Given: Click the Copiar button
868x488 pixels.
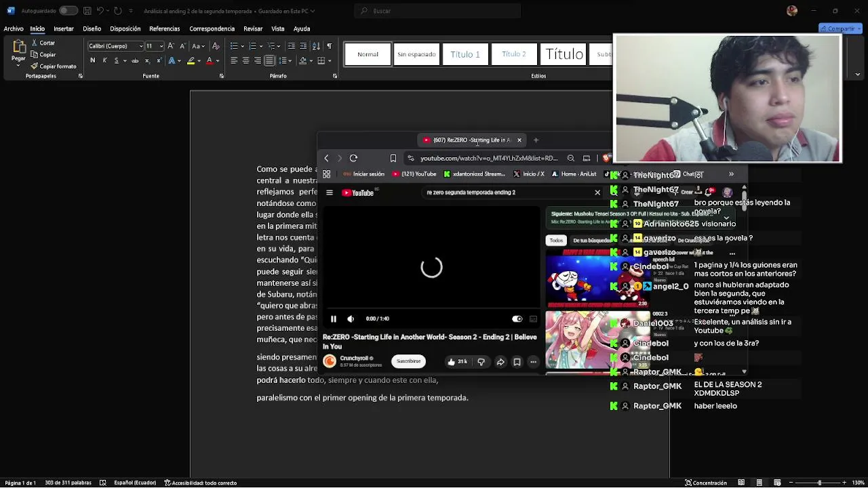Looking at the screenshot, I should point(43,55).
